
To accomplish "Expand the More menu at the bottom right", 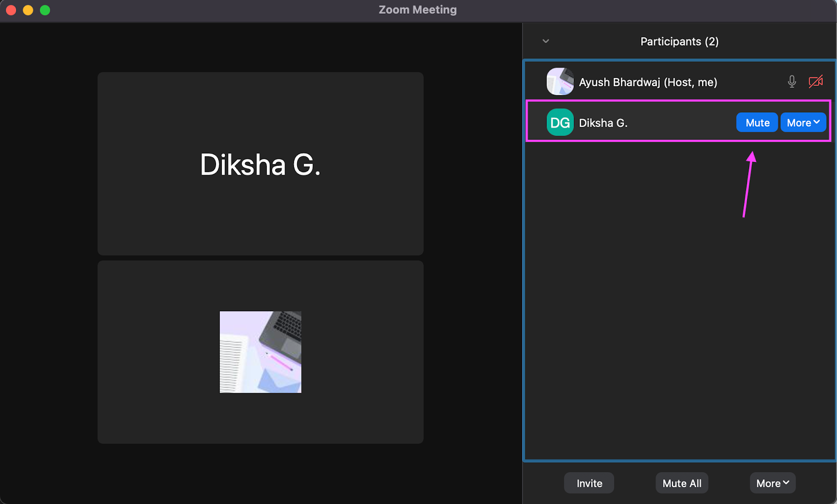I will click(772, 483).
